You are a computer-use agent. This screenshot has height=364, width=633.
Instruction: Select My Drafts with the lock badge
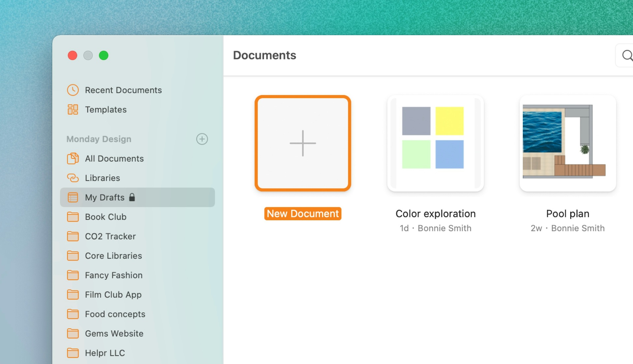coord(105,197)
